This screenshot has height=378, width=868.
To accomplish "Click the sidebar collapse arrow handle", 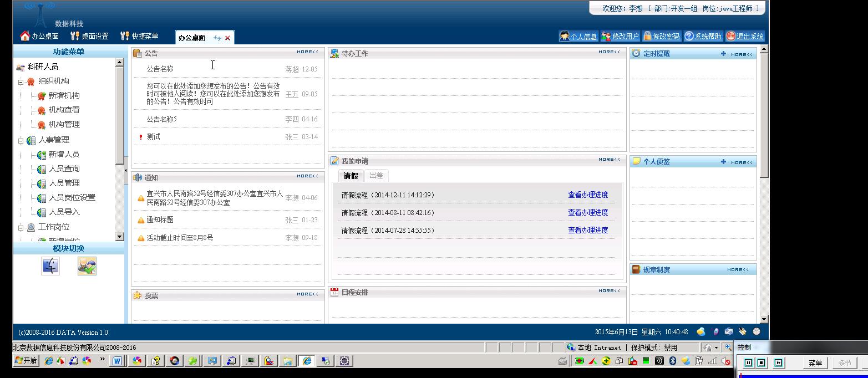I will [125, 170].
